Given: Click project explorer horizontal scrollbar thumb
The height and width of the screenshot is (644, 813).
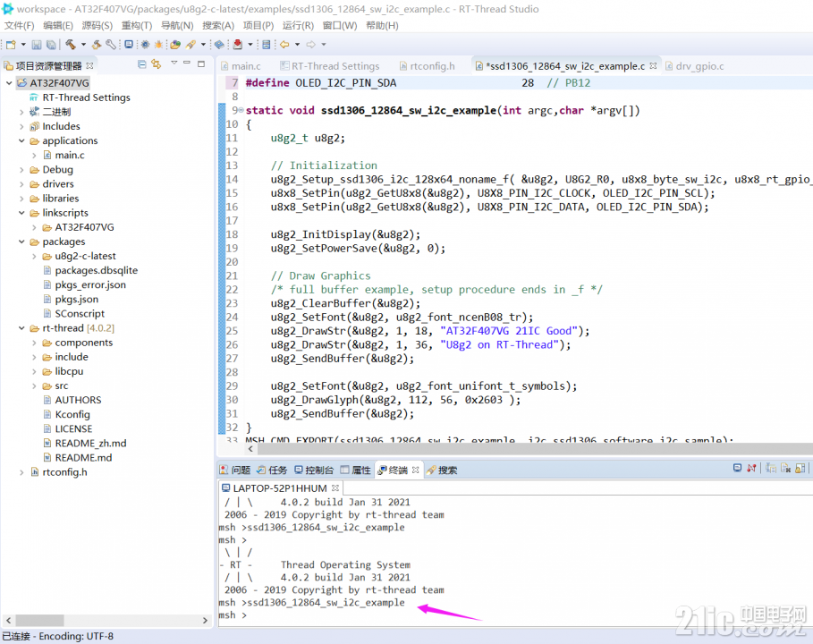Looking at the screenshot, I should pyautogui.click(x=39, y=620).
